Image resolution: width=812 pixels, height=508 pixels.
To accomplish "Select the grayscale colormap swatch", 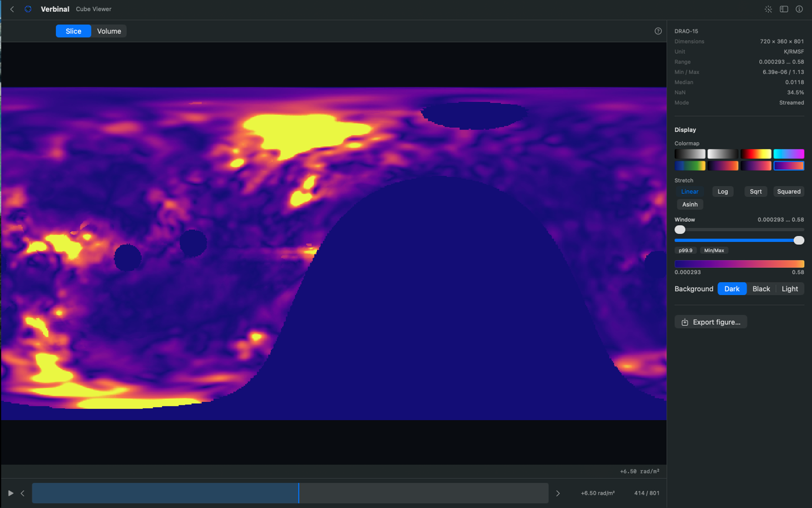I will coord(690,154).
